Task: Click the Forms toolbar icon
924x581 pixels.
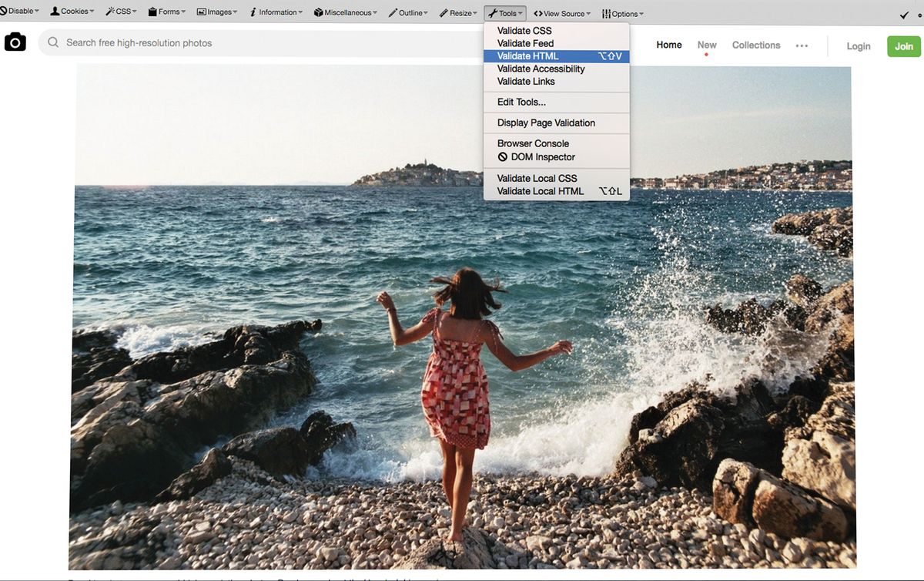Action: coord(152,11)
